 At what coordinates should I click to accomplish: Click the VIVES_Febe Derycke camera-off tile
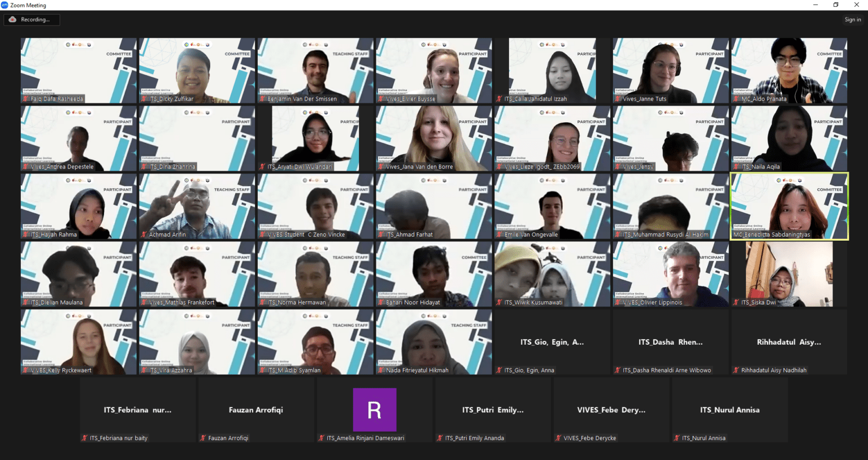pos(611,410)
